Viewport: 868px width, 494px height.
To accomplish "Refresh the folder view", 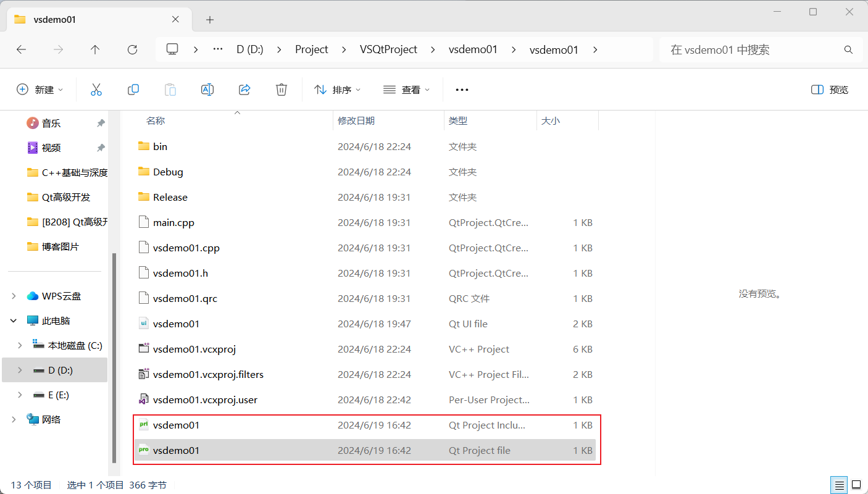I will (x=132, y=49).
